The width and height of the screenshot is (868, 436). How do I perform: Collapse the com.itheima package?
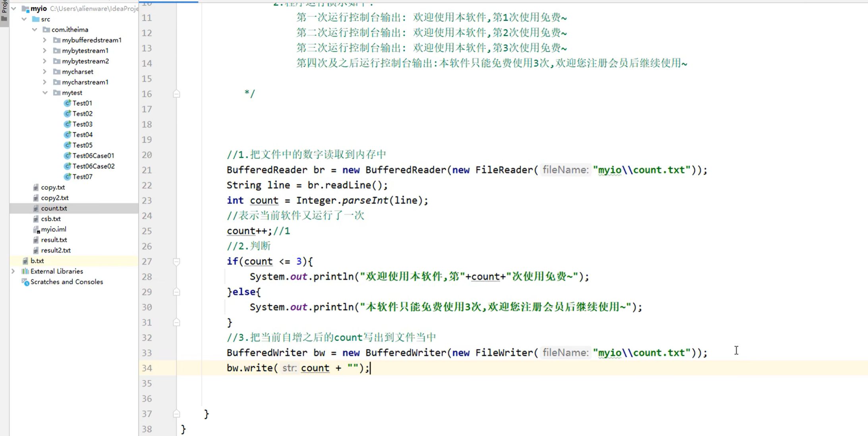click(35, 29)
